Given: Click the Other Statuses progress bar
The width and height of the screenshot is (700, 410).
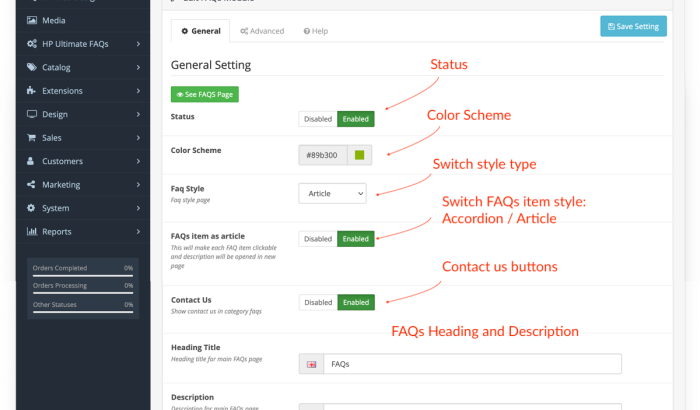Looking at the screenshot, I should [83, 312].
